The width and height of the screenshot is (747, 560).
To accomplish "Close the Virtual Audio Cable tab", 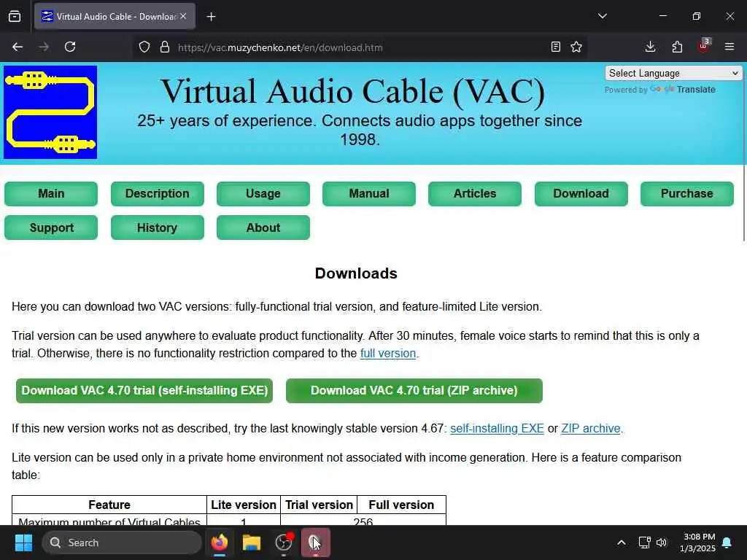I will pos(183,16).
